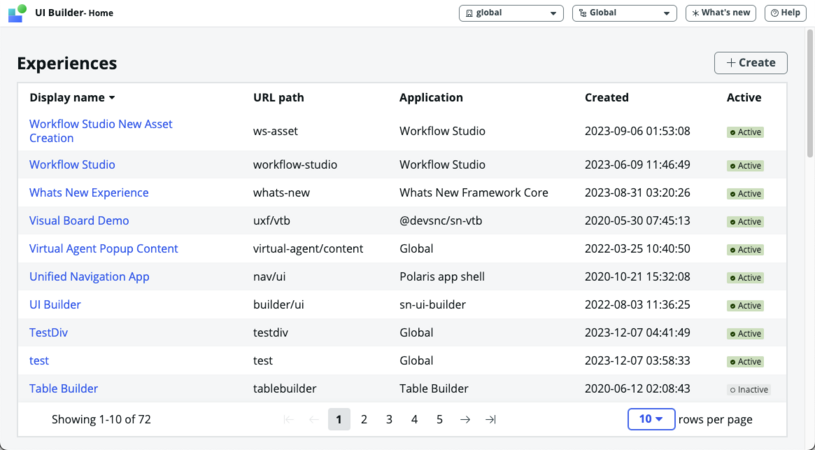Click the nav/ui URL path cell
Viewport: 815px width, 450px height.
click(269, 277)
